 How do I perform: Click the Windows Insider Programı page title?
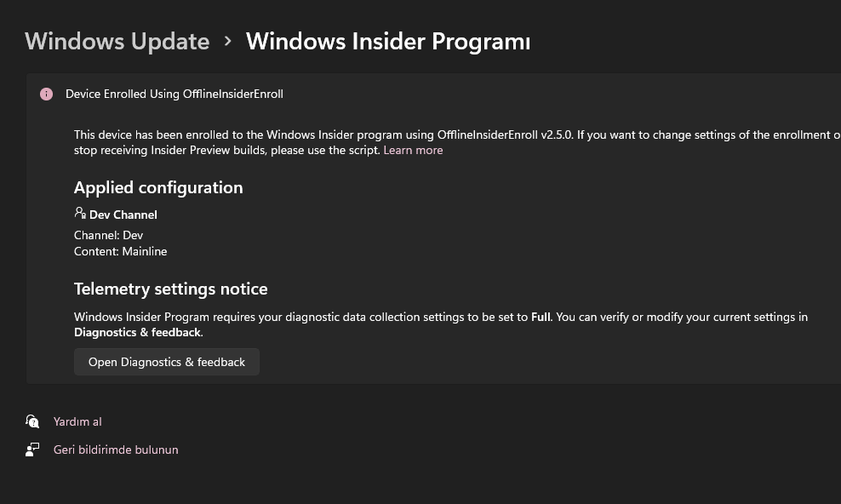387,41
